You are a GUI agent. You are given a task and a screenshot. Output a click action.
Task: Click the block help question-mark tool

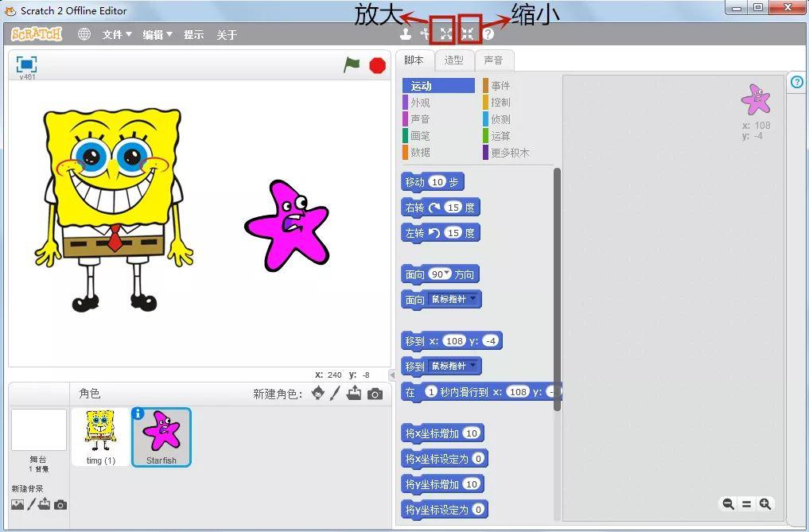pyautogui.click(x=488, y=34)
